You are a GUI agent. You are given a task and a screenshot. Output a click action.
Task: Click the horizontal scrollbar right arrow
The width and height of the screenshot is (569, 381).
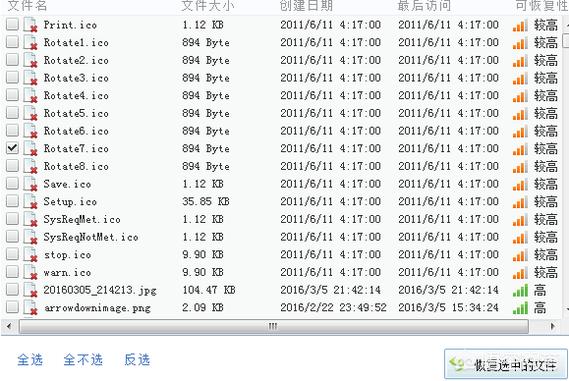click(552, 326)
